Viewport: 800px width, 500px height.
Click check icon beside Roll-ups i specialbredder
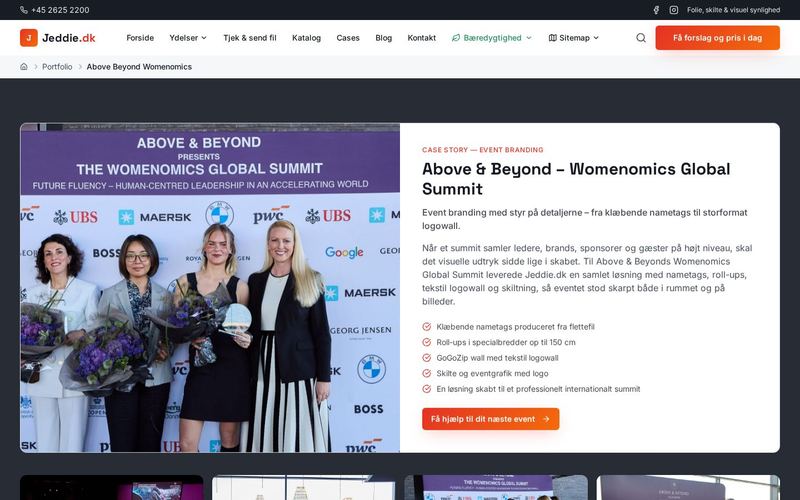coord(427,342)
